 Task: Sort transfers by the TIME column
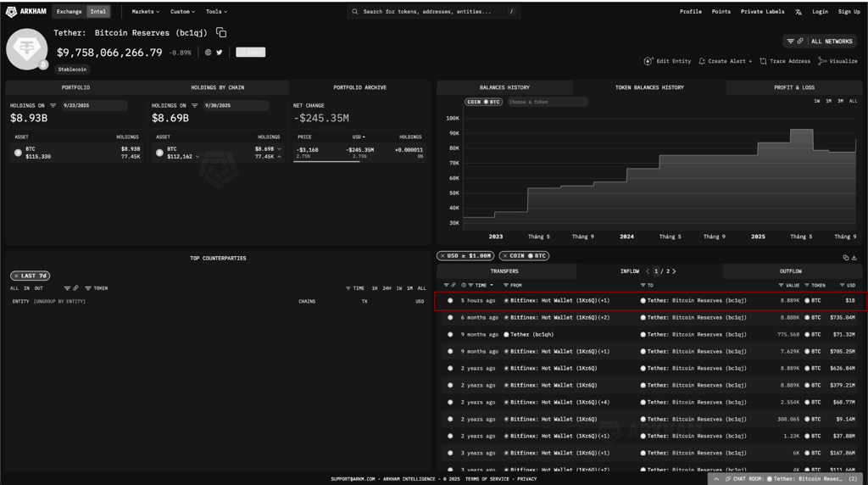point(481,285)
